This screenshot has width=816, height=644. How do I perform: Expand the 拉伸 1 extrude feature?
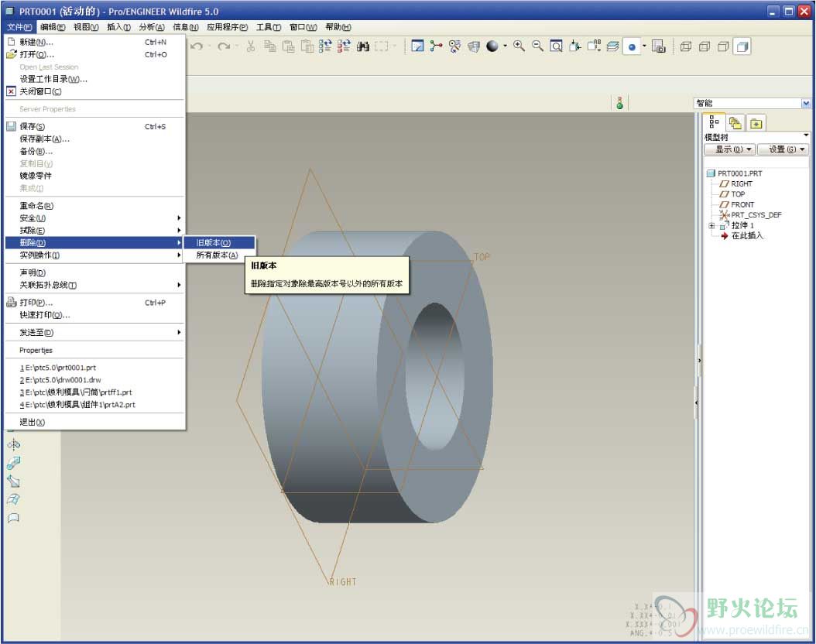point(711,226)
